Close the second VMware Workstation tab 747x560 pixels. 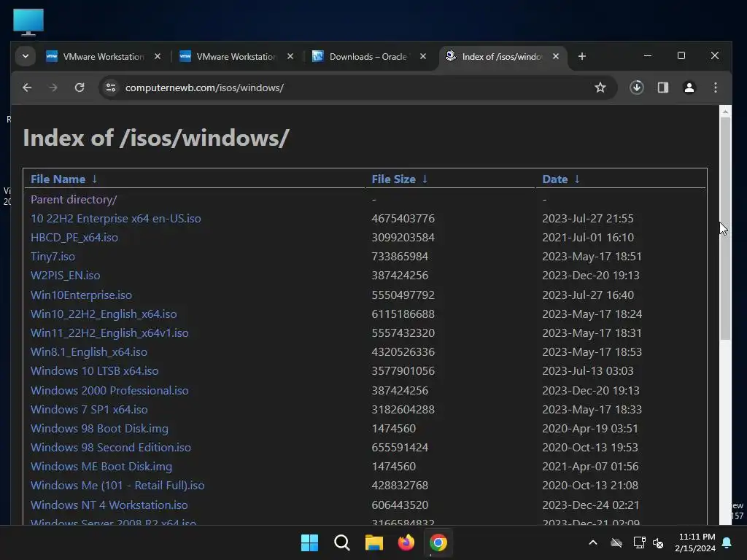pyautogui.click(x=290, y=56)
